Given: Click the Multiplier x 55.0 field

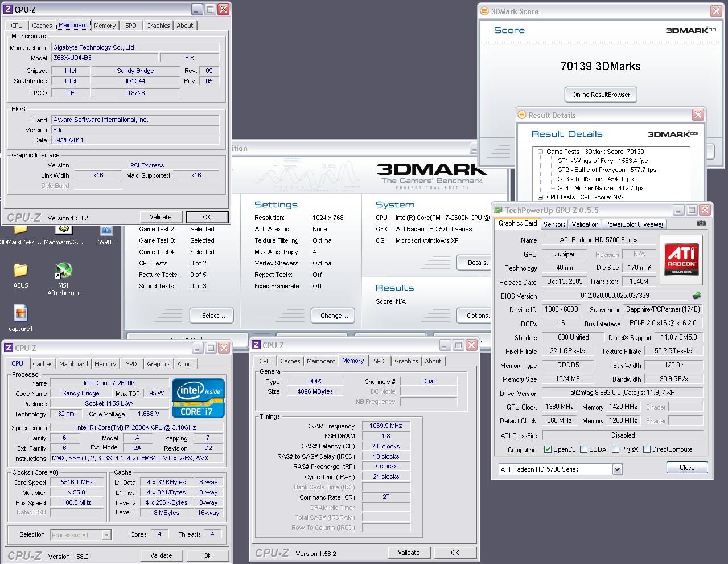Looking at the screenshot, I should [77, 493].
